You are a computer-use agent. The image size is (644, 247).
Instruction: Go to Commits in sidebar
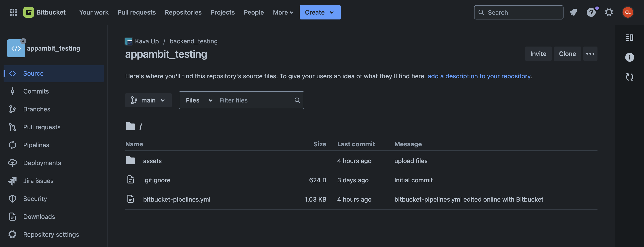tap(36, 91)
